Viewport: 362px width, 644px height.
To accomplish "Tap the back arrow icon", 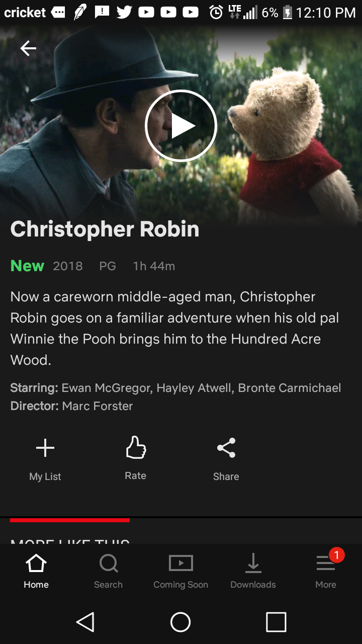I will tap(28, 48).
